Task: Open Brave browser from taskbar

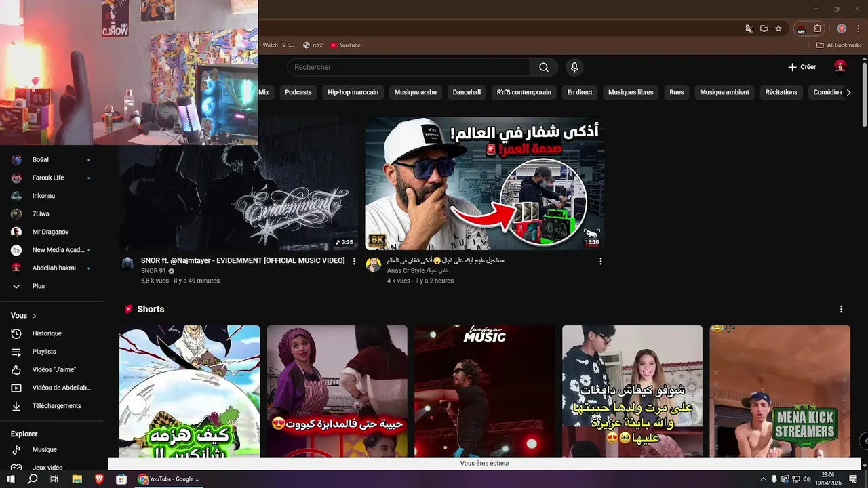Action: coord(100,479)
